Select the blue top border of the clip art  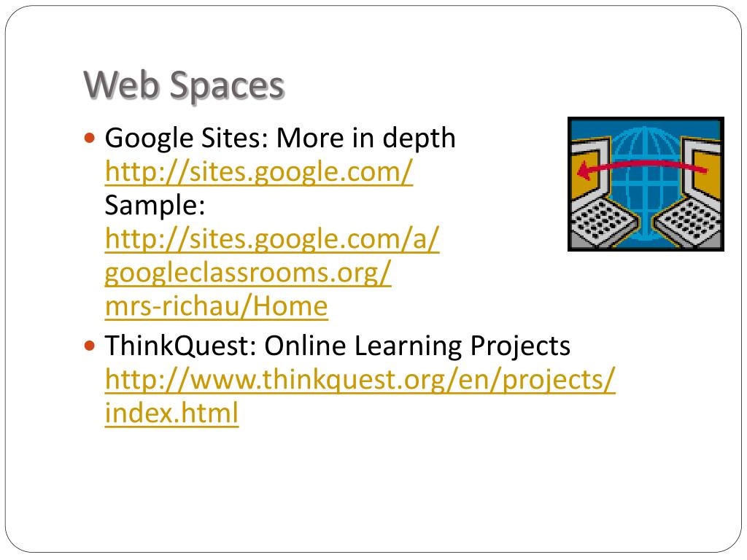(646, 127)
